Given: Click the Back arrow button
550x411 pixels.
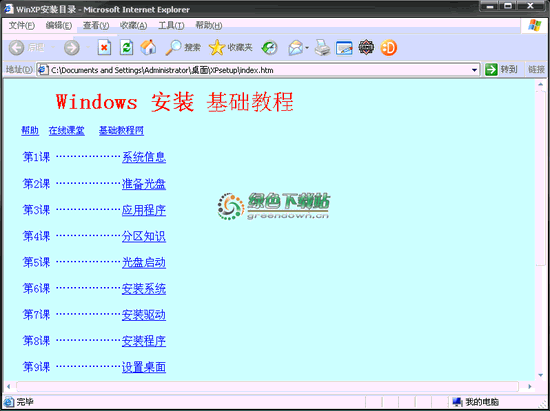Looking at the screenshot, I should [16, 48].
